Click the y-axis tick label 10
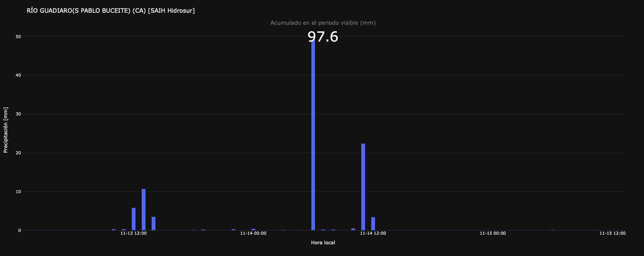This screenshot has width=644, height=256. 18,192
